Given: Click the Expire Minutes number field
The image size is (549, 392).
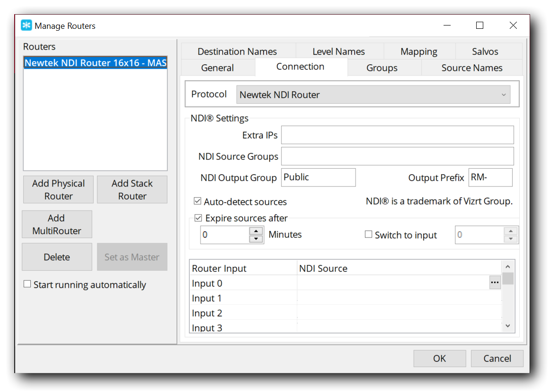Looking at the screenshot, I should pyautogui.click(x=225, y=235).
